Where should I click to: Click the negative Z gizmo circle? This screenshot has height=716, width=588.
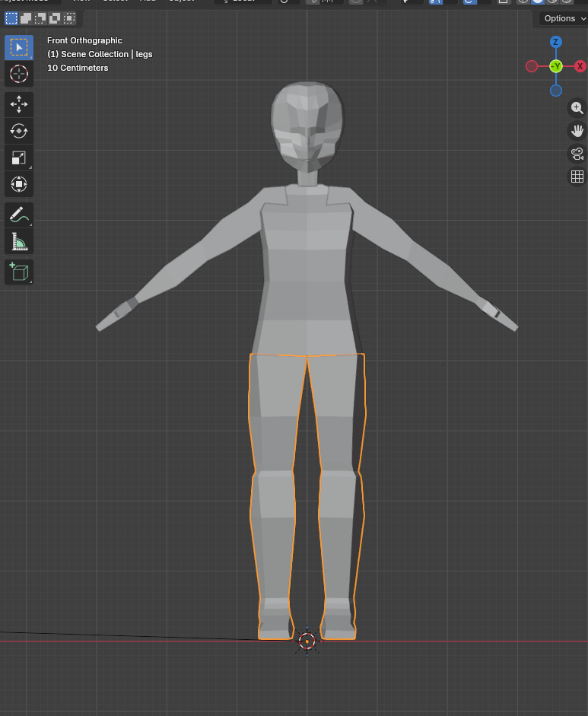(555, 91)
